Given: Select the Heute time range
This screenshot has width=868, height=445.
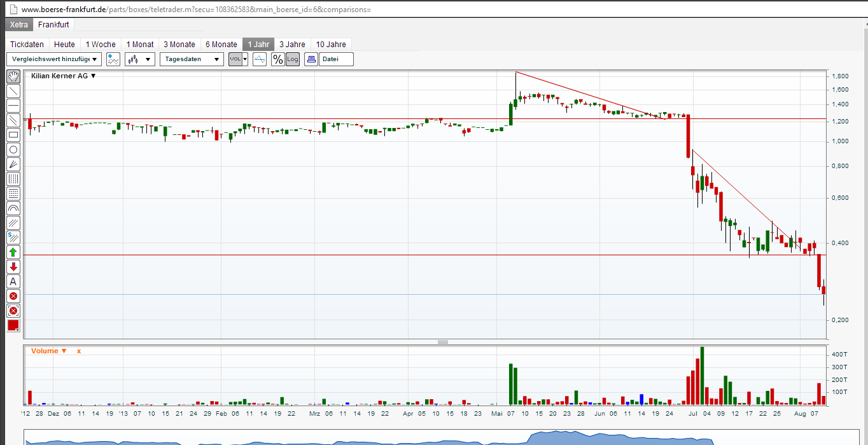Looking at the screenshot, I should pyautogui.click(x=64, y=44).
